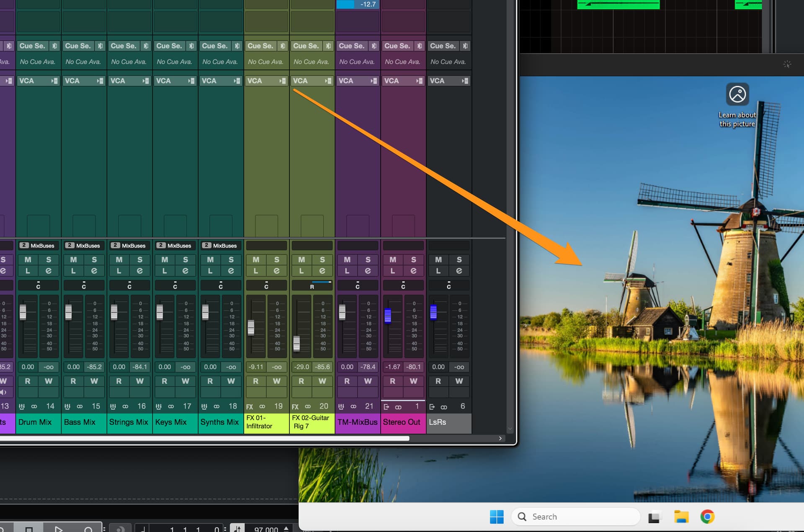Click the 97.000 tempo value in transport

click(x=266, y=529)
